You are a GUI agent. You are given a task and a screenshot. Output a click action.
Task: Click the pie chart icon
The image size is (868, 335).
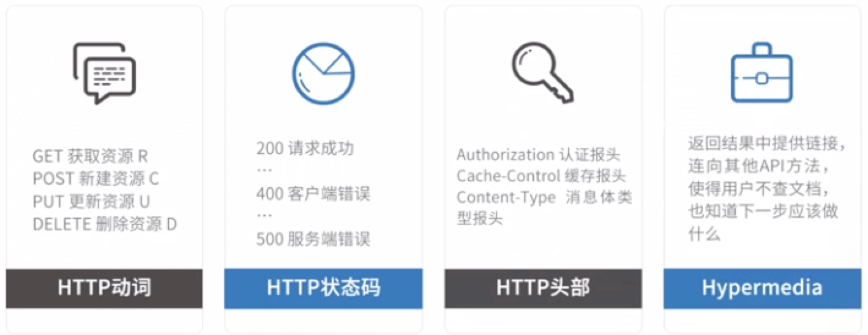pos(323,73)
